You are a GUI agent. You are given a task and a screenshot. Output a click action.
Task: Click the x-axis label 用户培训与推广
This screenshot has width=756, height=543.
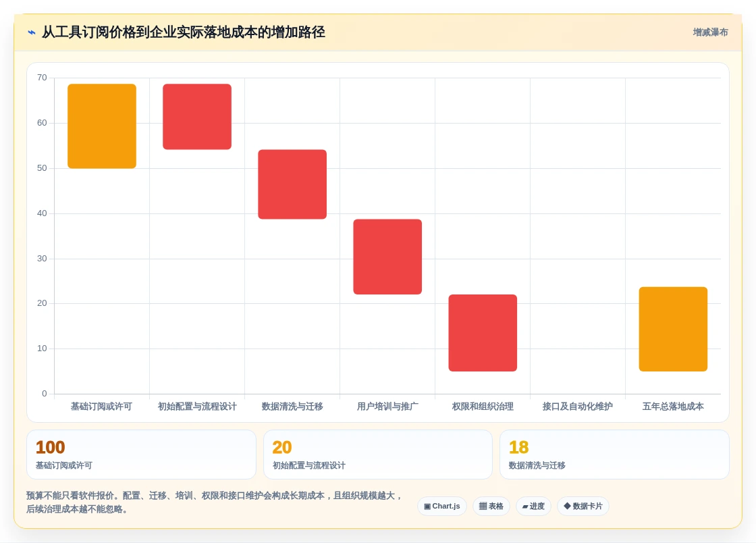coord(387,407)
